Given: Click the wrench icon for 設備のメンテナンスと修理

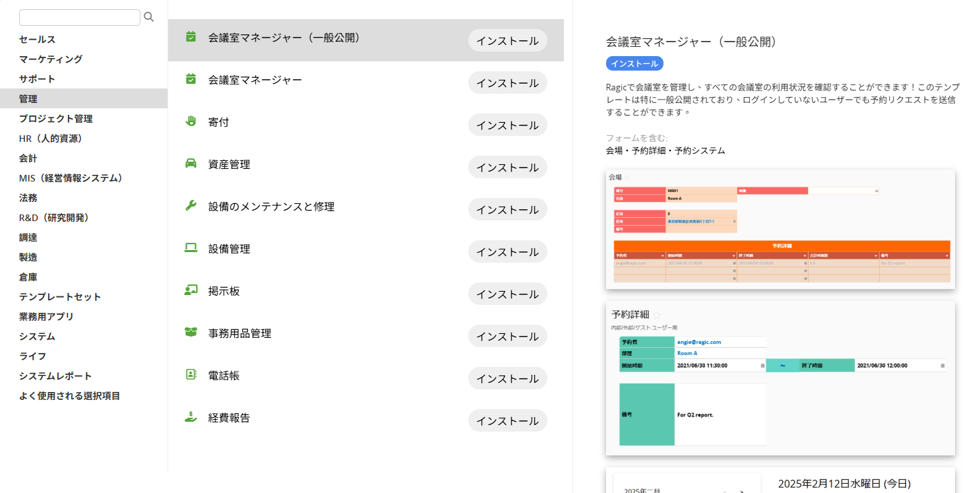Looking at the screenshot, I should point(191,206).
